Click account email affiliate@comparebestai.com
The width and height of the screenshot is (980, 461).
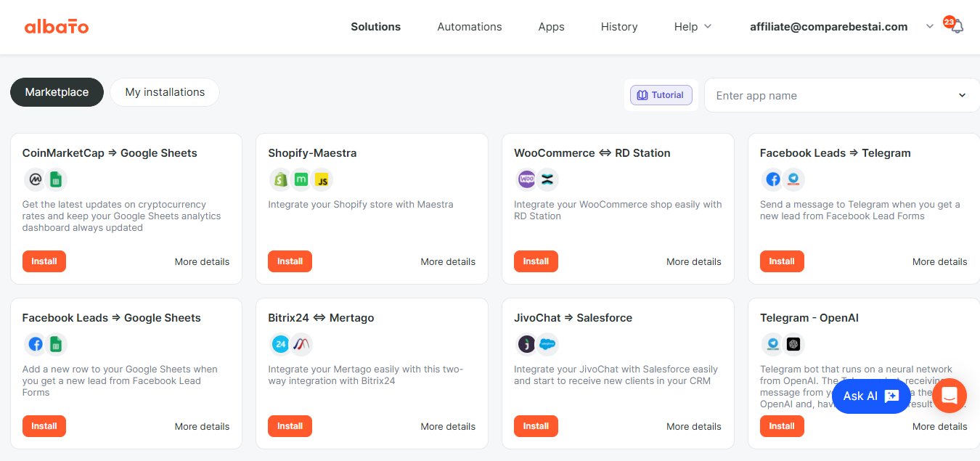tap(828, 27)
